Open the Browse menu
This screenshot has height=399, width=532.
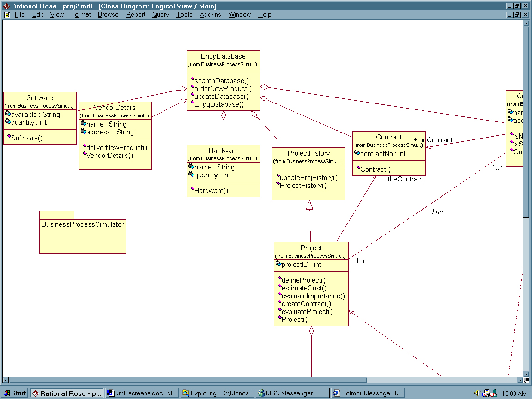(x=108, y=15)
